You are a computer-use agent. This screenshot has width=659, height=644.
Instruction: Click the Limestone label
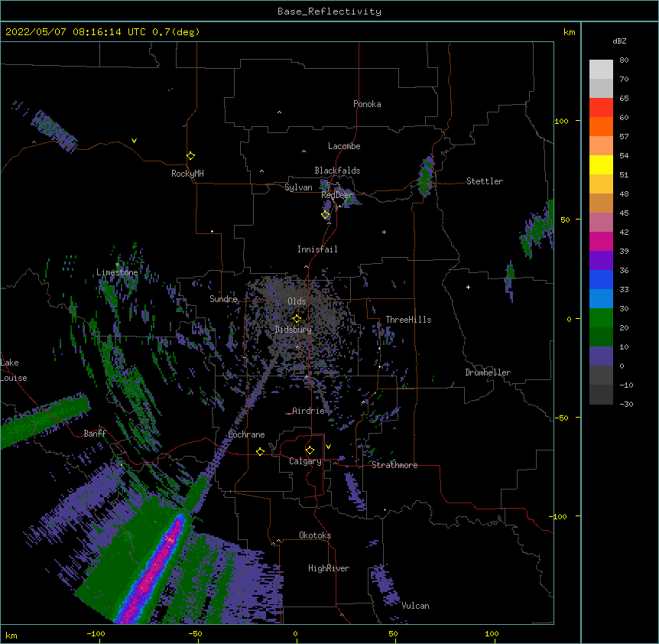117,272
